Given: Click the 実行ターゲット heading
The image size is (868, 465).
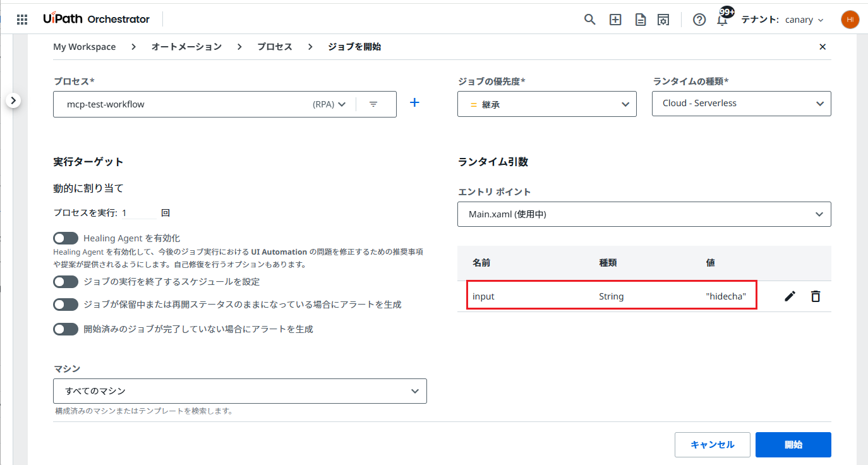Looking at the screenshot, I should coord(88,162).
